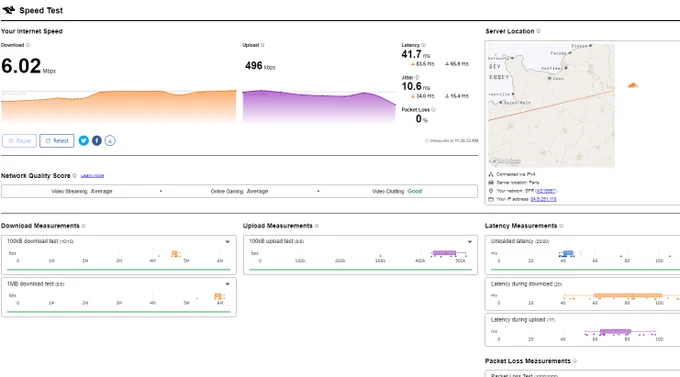The image size is (680, 377).
Task: Click the Packet Loss Measurements heading
Action: coord(528,361)
